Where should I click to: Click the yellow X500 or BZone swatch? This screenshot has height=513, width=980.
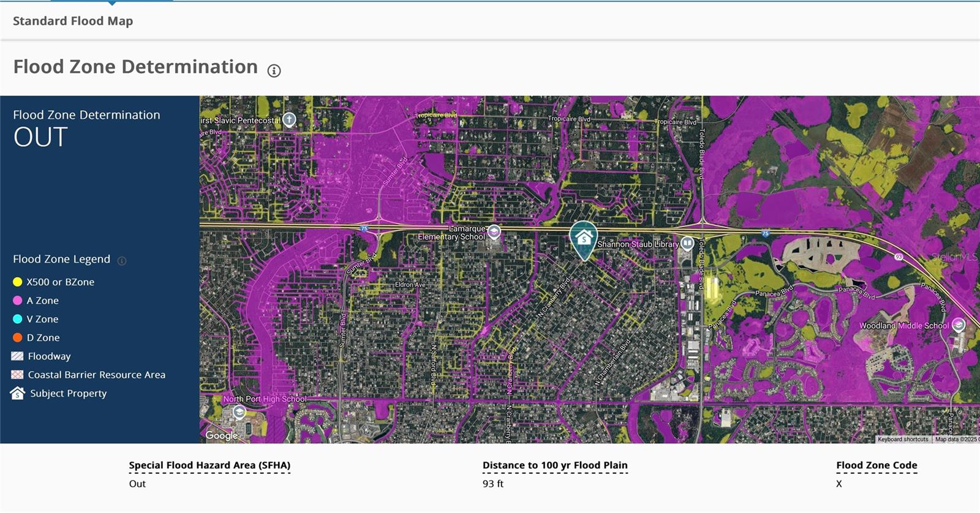click(x=18, y=282)
